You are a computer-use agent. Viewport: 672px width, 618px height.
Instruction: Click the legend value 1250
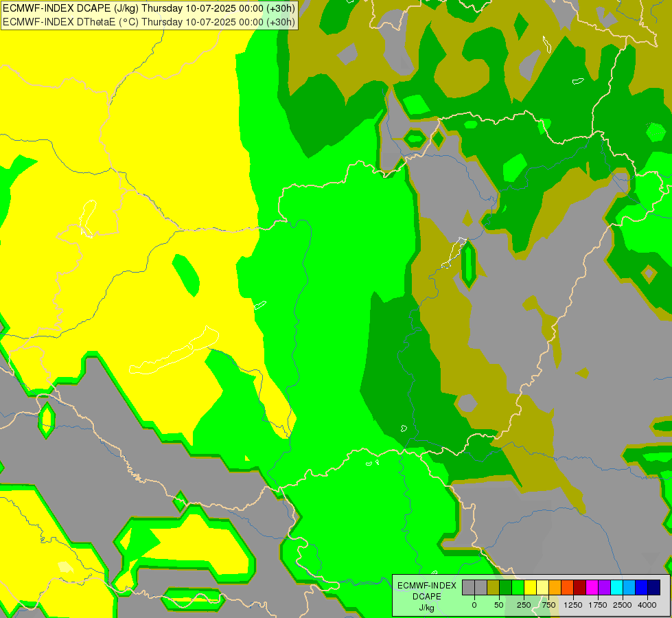pyautogui.click(x=573, y=605)
